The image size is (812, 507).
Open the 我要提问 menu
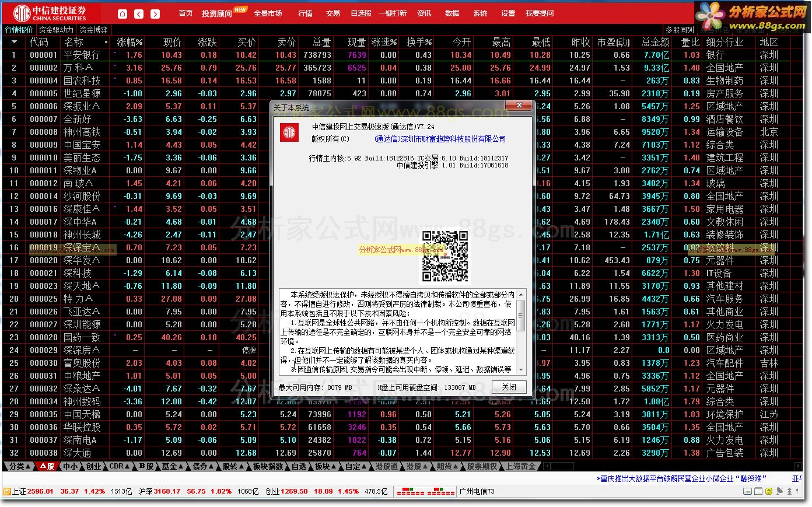point(540,13)
